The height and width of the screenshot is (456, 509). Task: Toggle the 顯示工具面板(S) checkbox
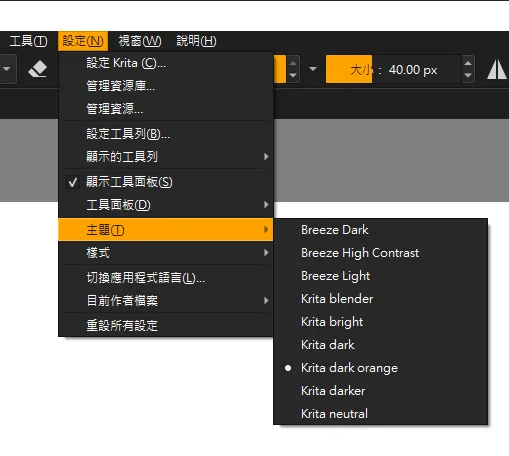tap(166, 182)
